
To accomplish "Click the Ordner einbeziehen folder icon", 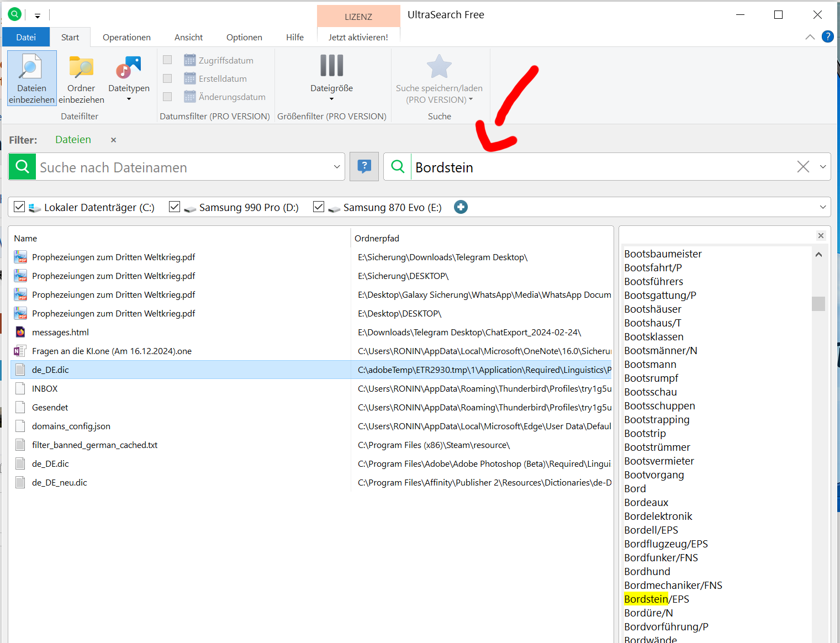I will (x=81, y=67).
